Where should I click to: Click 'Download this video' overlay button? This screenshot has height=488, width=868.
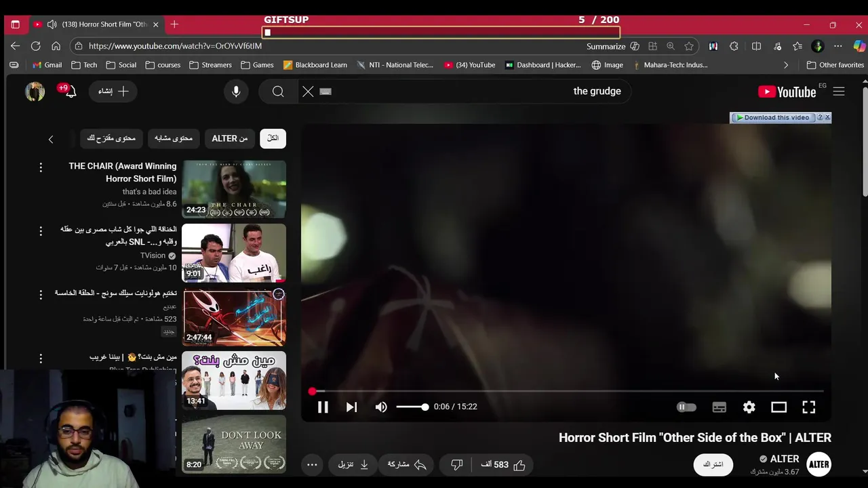click(x=773, y=118)
